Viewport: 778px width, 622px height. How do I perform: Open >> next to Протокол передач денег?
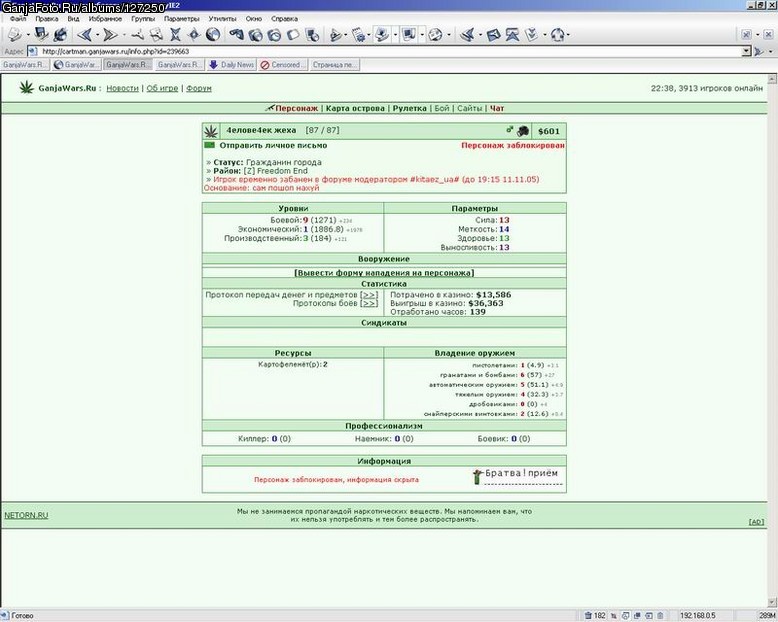[x=369, y=295]
